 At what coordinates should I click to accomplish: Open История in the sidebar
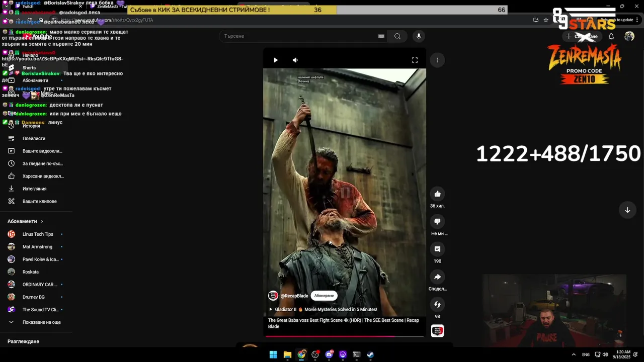(x=31, y=126)
